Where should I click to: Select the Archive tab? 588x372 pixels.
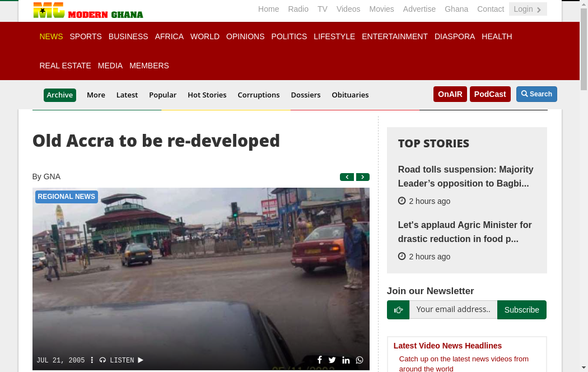60,95
